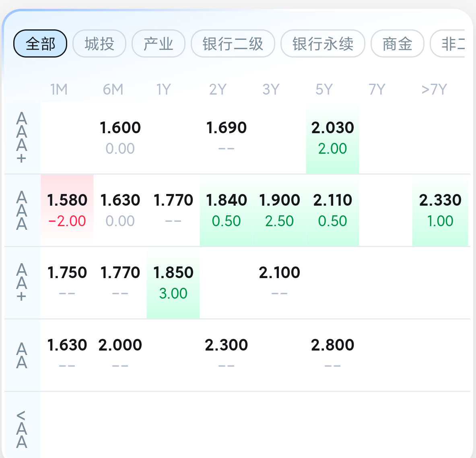Open the 产业 category tab

(x=159, y=43)
